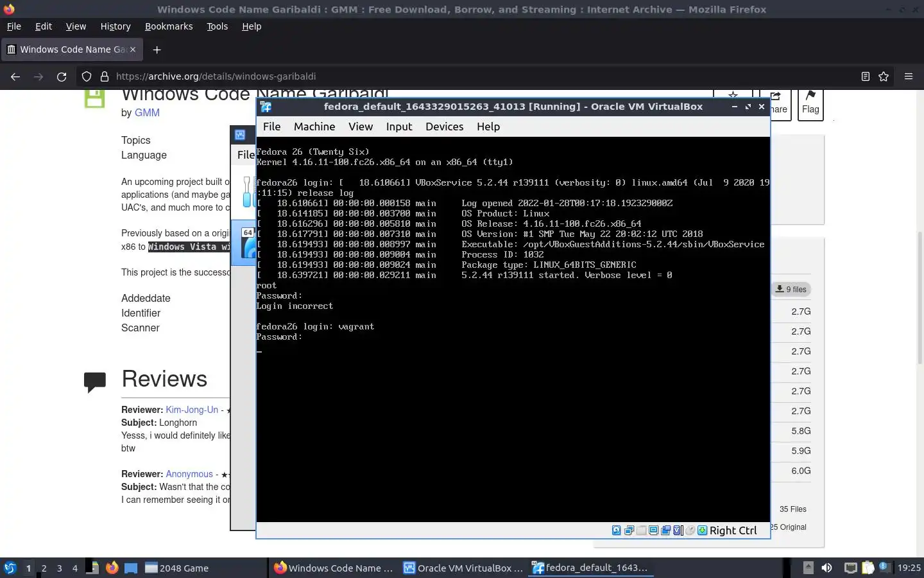The width and height of the screenshot is (924, 578).
Task: Click the green-arrow keyboard capture indicator
Action: click(x=703, y=530)
